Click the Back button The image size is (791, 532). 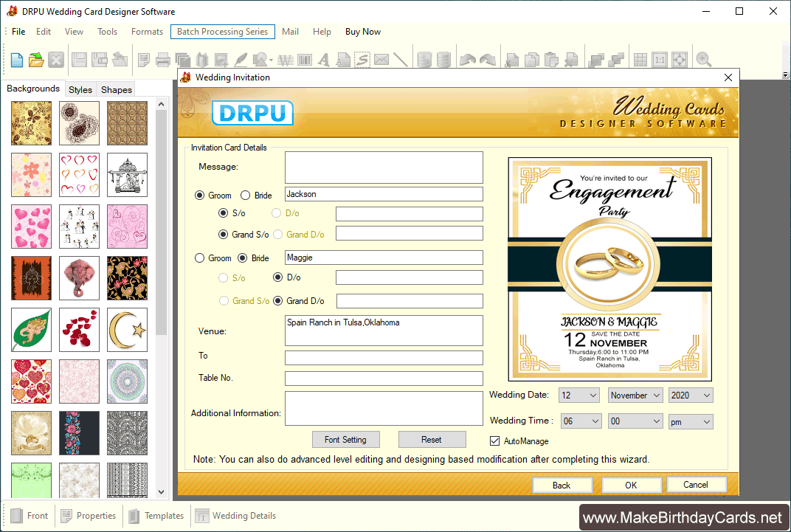click(x=562, y=485)
